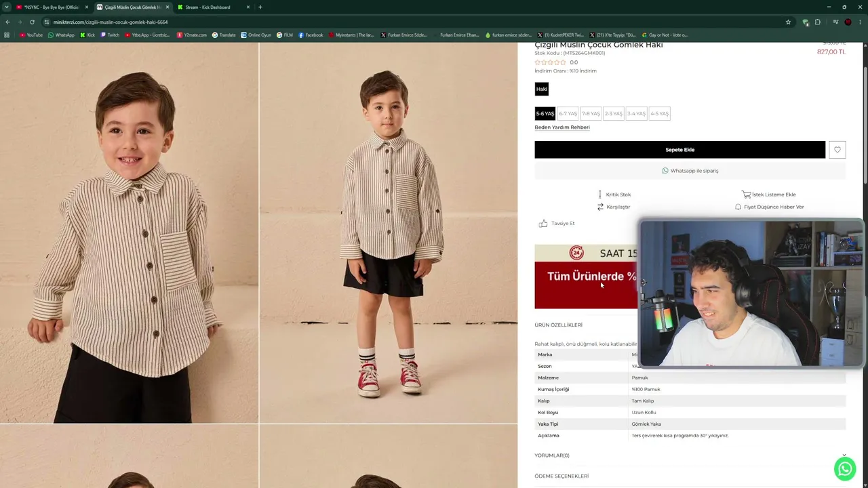
Task: Click the address bar URL field
Action: [x=414, y=22]
